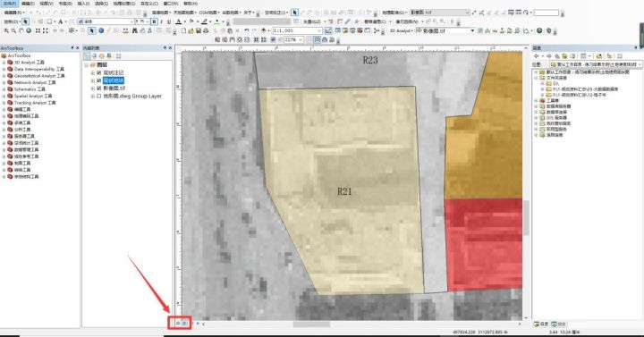The width and height of the screenshot is (644, 337).
Task: Expand the 地形图.dwg Group Layer node
Action: (x=93, y=96)
